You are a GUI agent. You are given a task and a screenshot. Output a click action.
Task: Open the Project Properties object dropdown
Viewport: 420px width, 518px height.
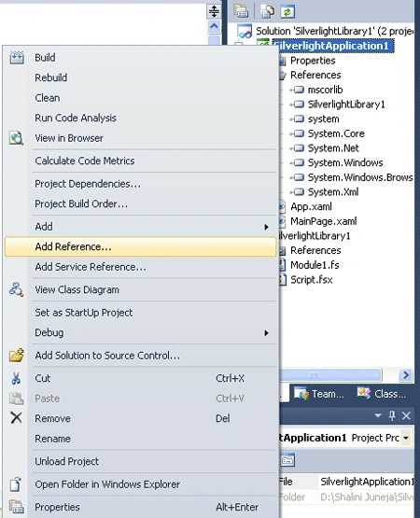point(406,438)
